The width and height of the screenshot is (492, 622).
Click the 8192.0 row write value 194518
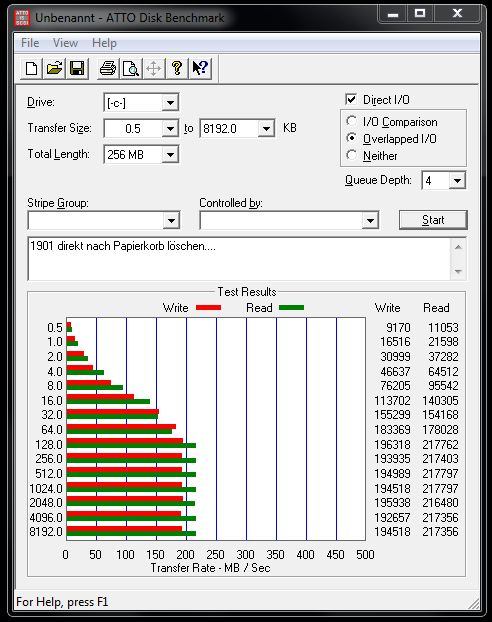pos(392,532)
